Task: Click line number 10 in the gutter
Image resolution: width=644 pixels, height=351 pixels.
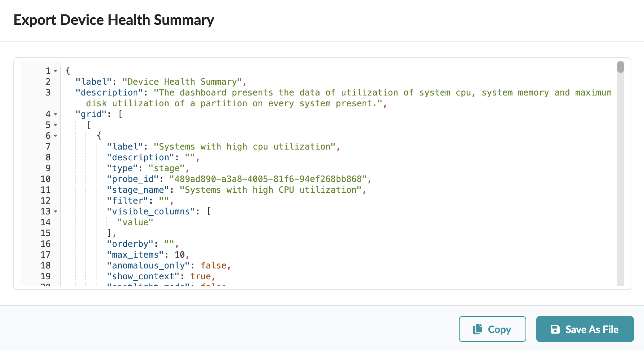Action: pos(45,179)
